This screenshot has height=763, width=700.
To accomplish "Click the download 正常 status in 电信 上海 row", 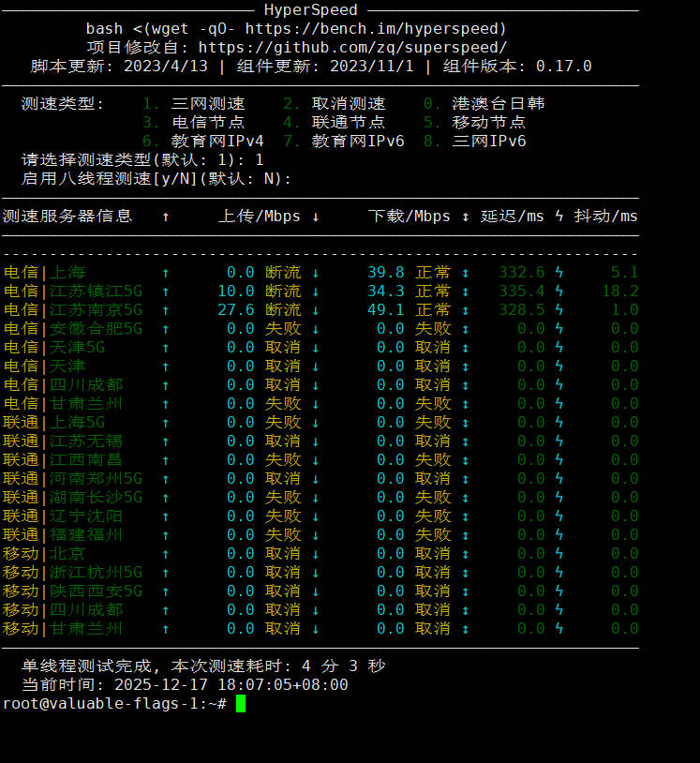I will pyautogui.click(x=433, y=273).
